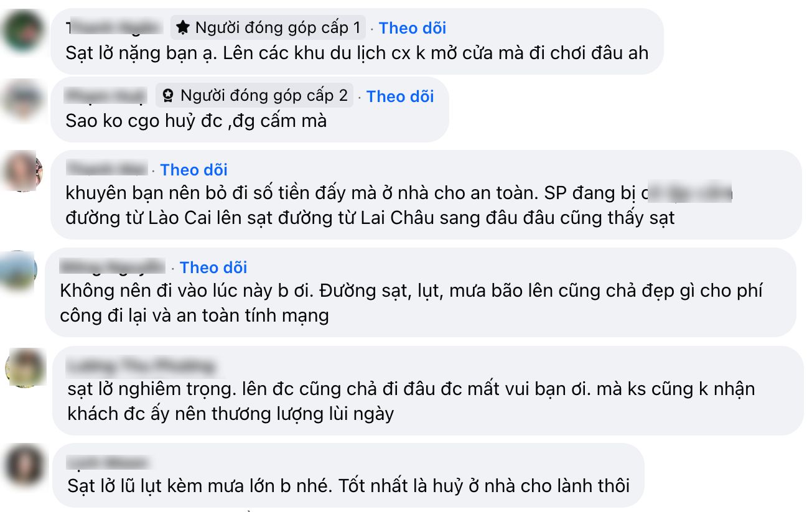Open commenter name above "Sao ko cgo huỷ đc"
Viewport: 812px width, 512px height.
pos(105,96)
